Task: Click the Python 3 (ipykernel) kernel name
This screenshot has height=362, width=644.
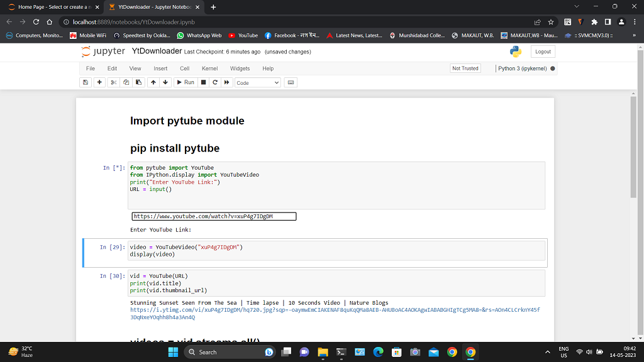Action: point(522,69)
